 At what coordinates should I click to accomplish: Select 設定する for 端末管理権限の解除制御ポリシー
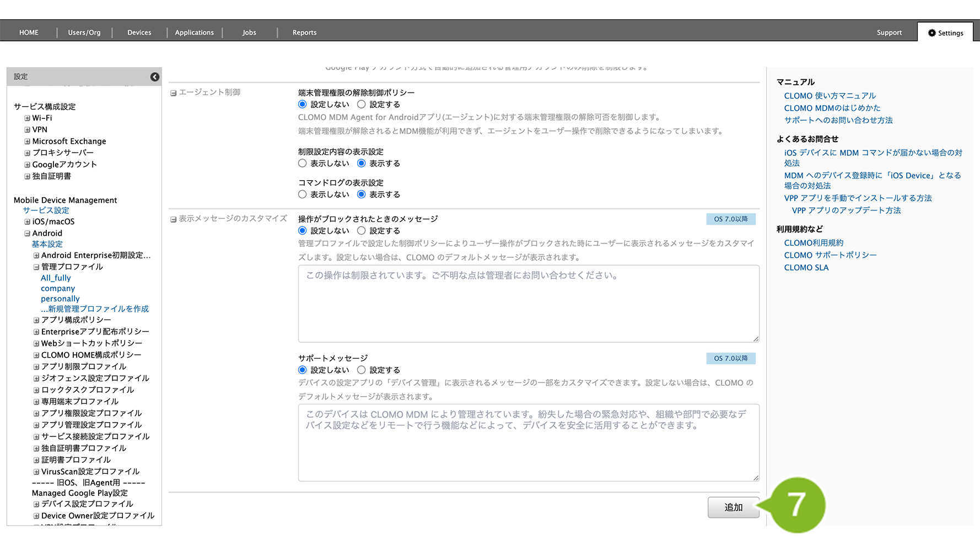pos(362,104)
